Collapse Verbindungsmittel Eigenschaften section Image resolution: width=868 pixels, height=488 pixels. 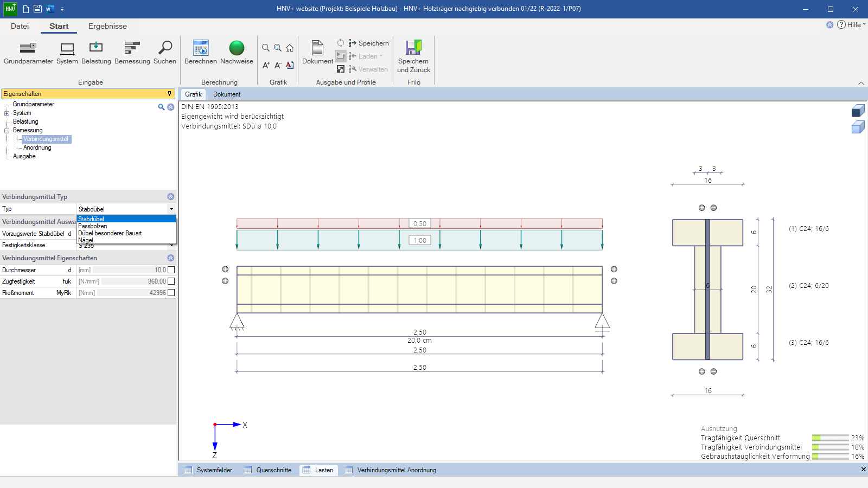coord(170,258)
